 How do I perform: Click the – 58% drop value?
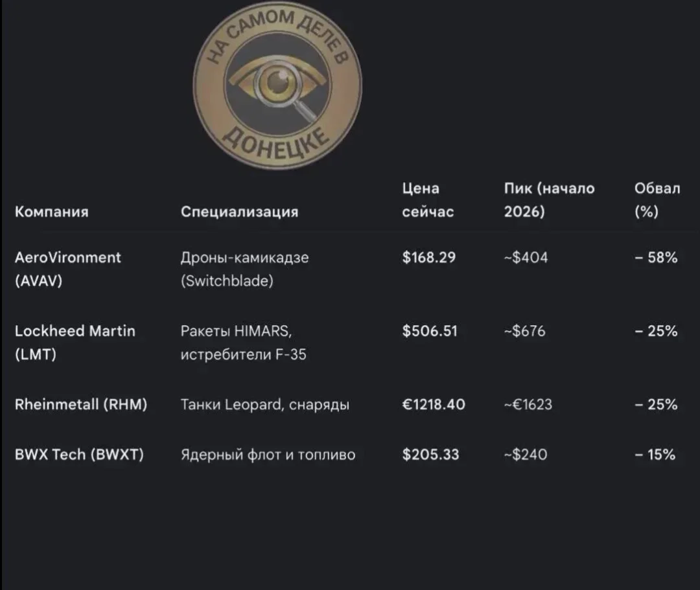coord(656,257)
